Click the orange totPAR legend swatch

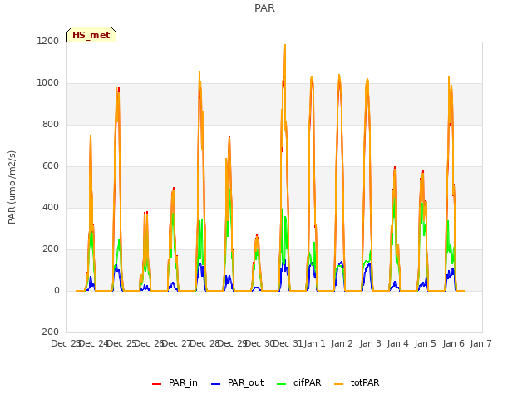(x=339, y=384)
